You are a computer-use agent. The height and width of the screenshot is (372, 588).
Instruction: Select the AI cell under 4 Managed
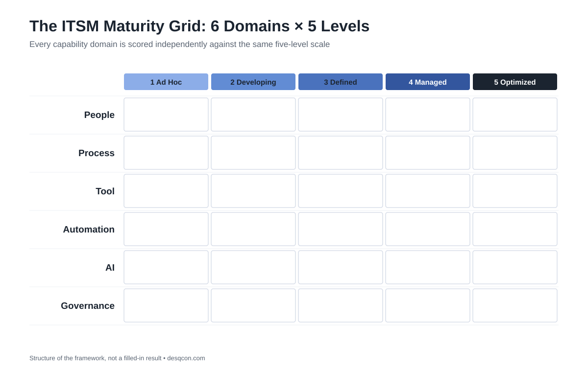(x=428, y=267)
